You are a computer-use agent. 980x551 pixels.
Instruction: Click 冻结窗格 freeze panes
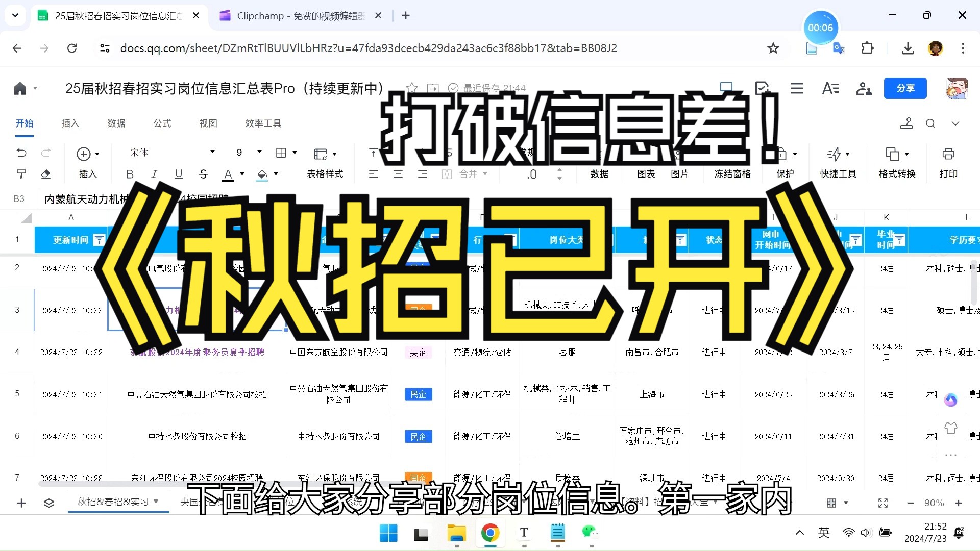pyautogui.click(x=732, y=174)
